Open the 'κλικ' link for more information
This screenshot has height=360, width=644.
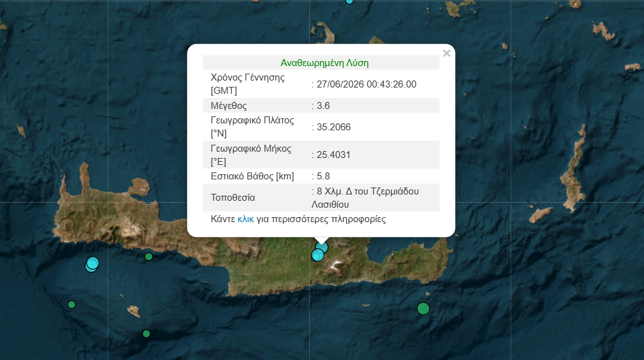[246, 219]
